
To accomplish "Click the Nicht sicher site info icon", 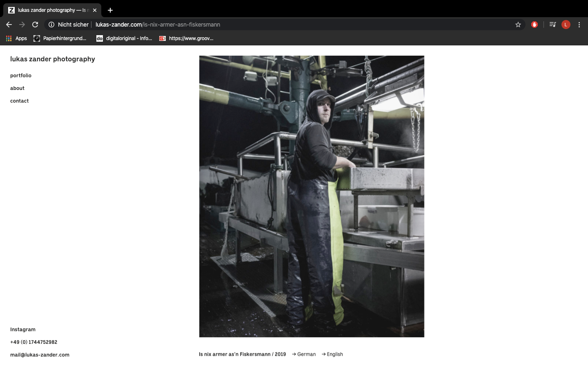I will [51, 25].
